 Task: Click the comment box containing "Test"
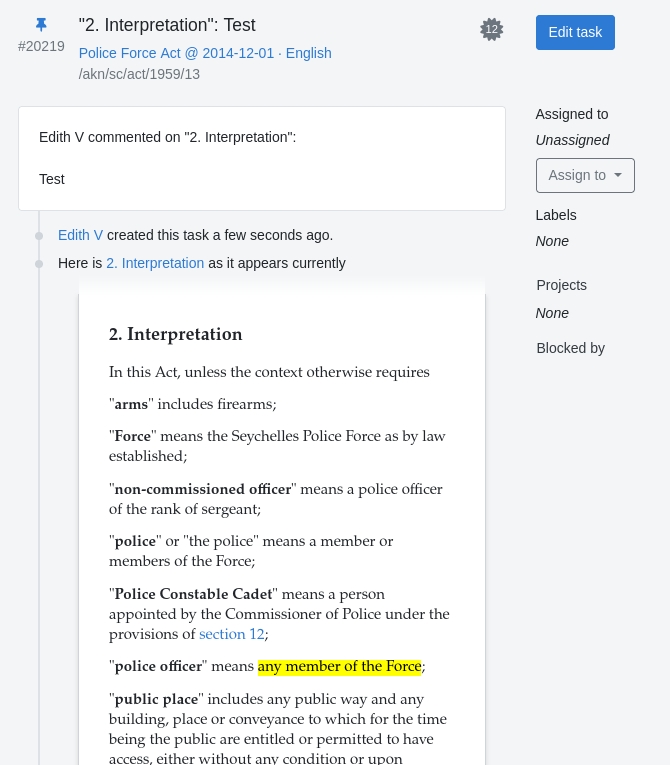pyautogui.click(x=261, y=159)
